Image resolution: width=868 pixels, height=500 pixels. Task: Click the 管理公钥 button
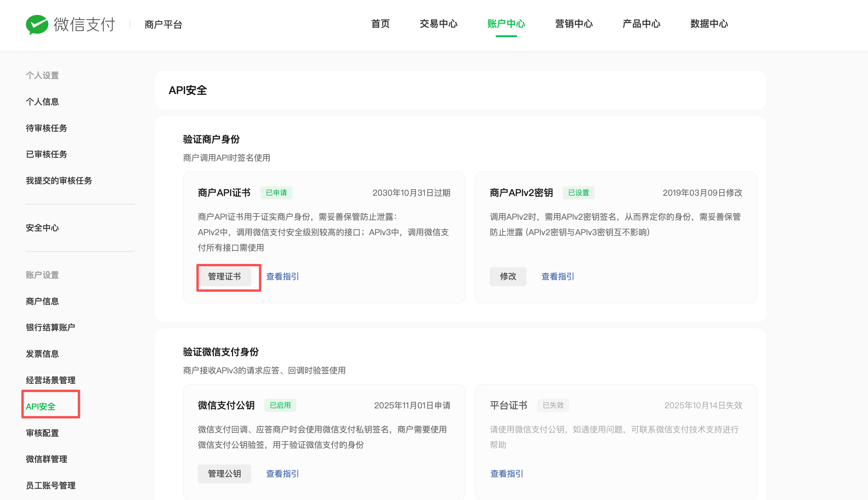224,474
